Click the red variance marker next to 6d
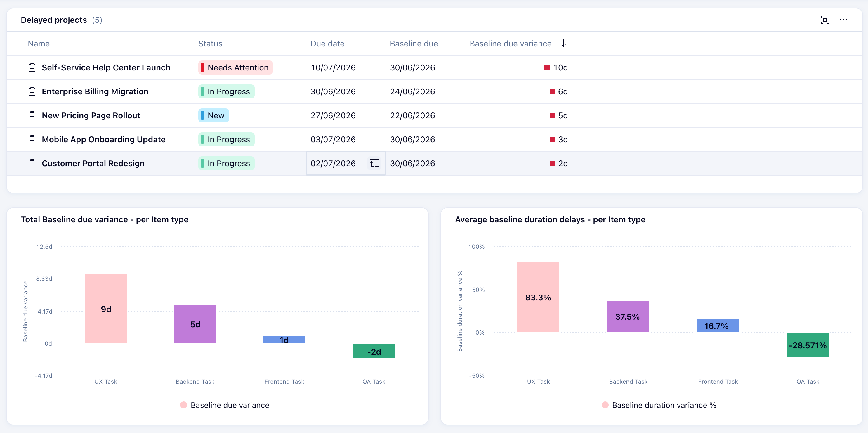 coord(552,92)
